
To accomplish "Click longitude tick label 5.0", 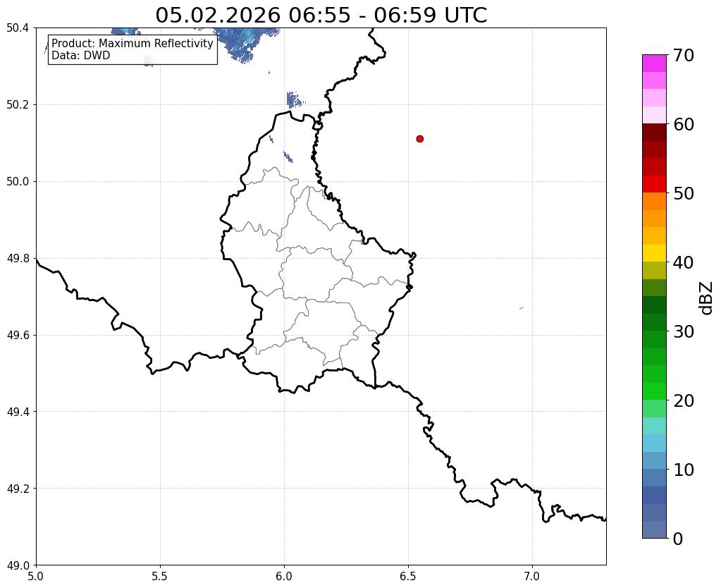I will coord(36,577).
